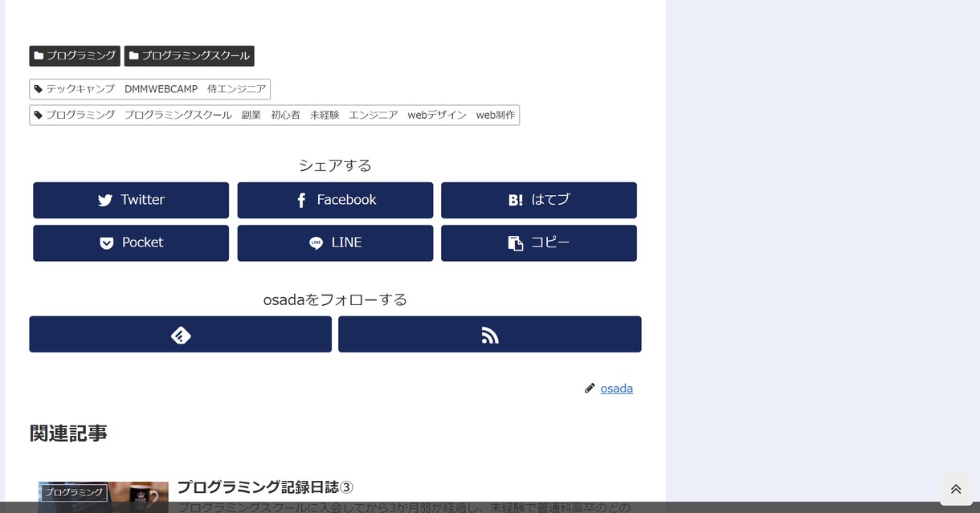
Task: Copy the link with the コピー button
Action: click(539, 242)
